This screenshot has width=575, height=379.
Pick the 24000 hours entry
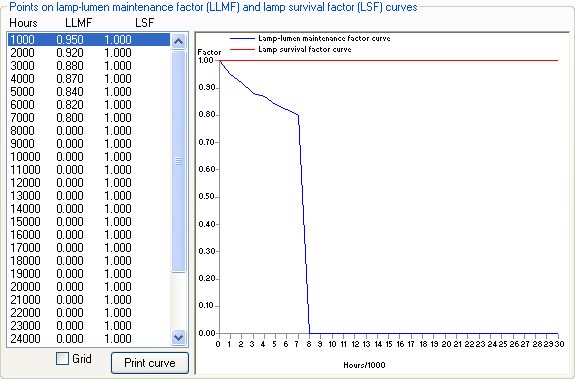coord(89,339)
